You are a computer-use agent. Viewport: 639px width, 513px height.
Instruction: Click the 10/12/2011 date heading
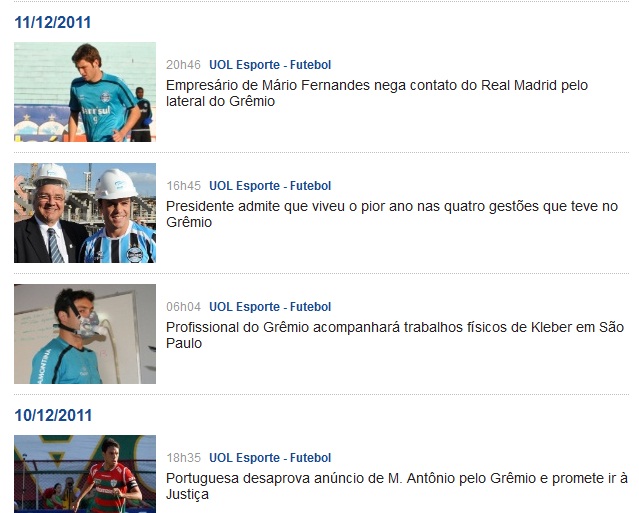click(x=53, y=416)
